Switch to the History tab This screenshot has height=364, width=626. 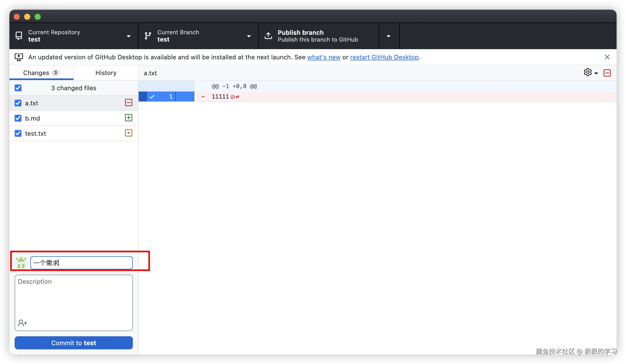tap(106, 73)
